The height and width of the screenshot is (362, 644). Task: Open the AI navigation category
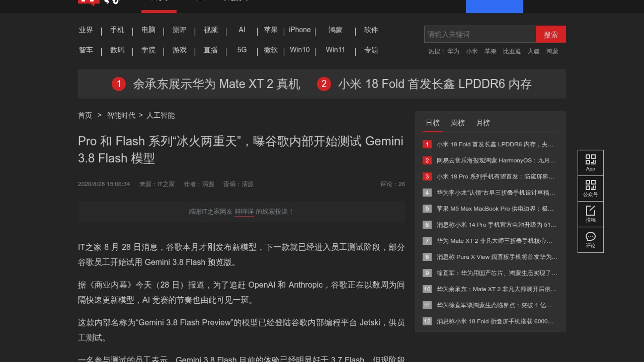[242, 30]
